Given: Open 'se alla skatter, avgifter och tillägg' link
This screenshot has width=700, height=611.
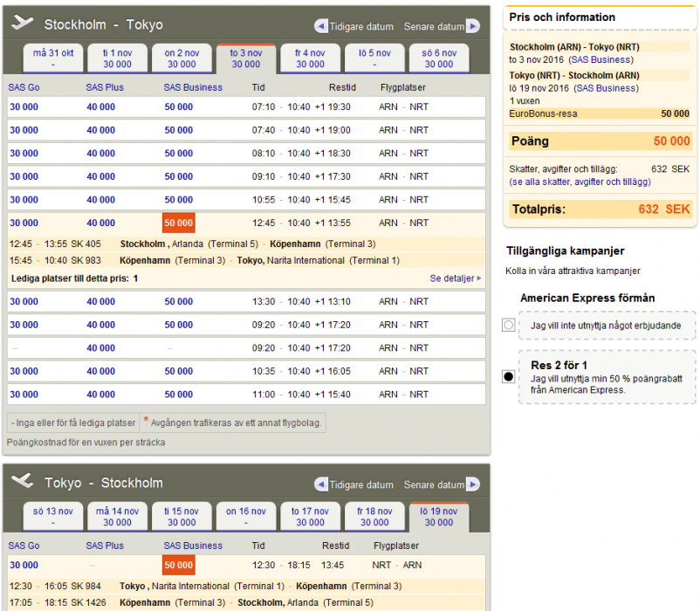Looking at the screenshot, I should (x=580, y=182).
